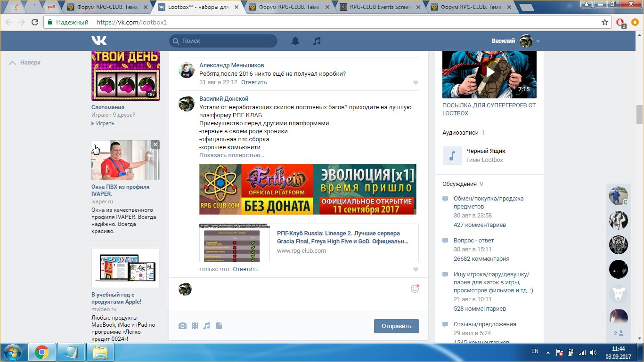Open the Chrome menu three dots

[636, 22]
